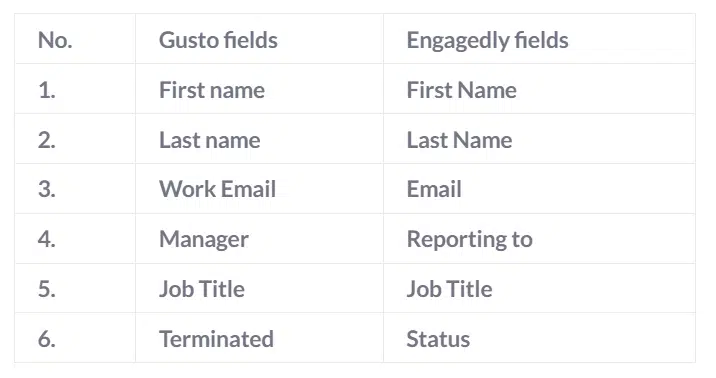The width and height of the screenshot is (716, 378).
Task: Click the 'Engagedly fields' header cell
Action: tap(539, 39)
